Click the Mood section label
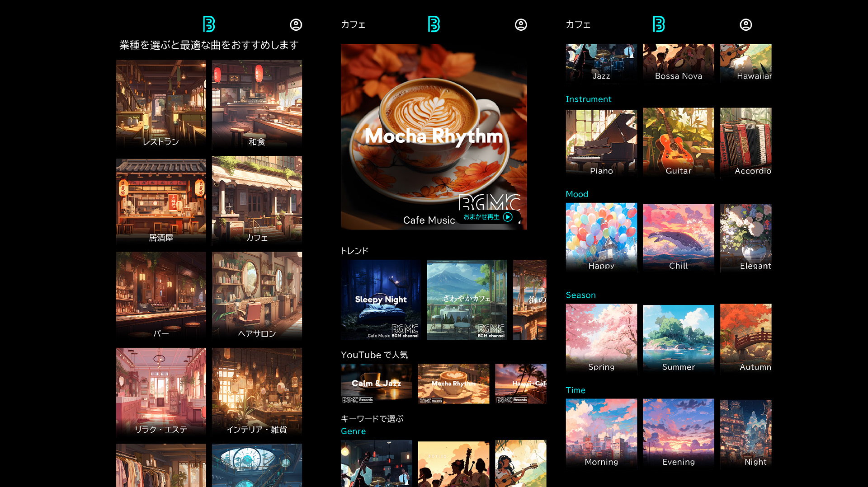Viewport: 868px width, 487px height. point(577,194)
